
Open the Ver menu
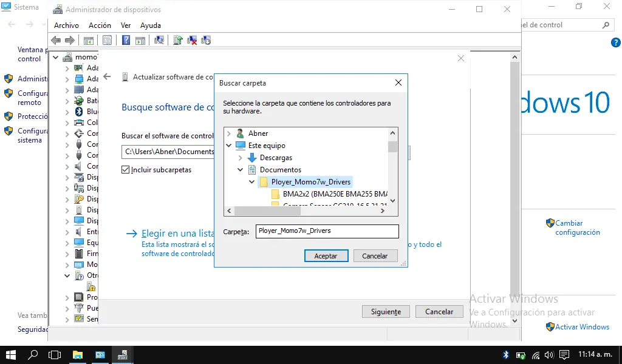coord(126,25)
